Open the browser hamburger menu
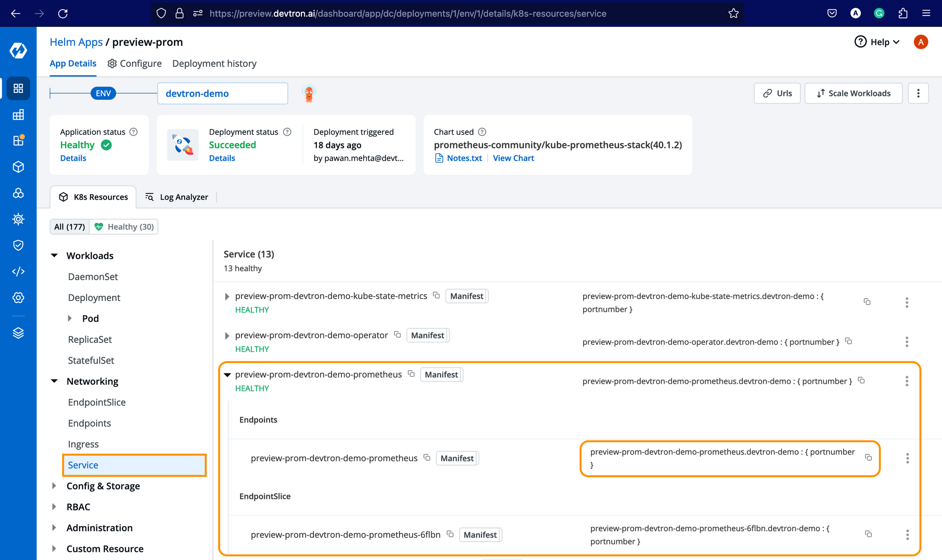This screenshot has height=560, width=942. pos(926,13)
